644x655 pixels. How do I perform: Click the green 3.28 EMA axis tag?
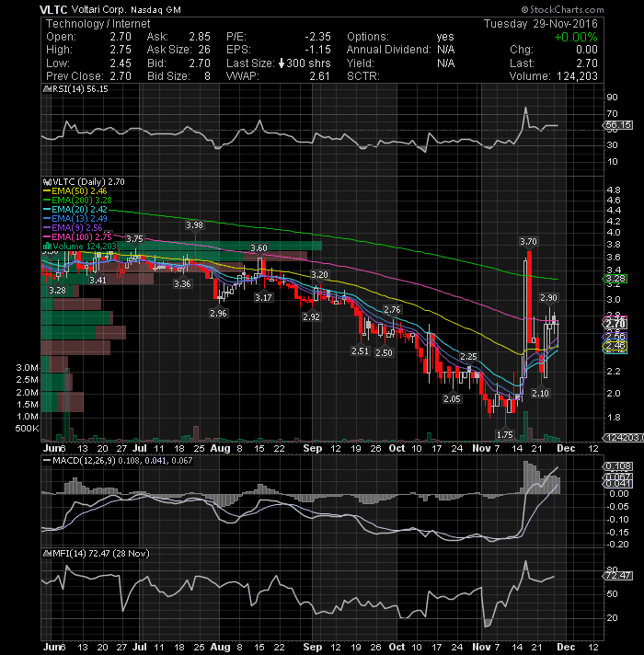(616, 279)
